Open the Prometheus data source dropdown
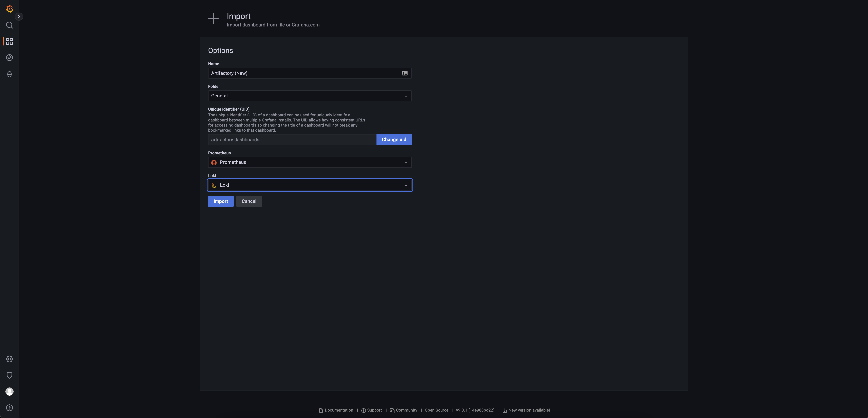This screenshot has height=418, width=868. tap(309, 162)
